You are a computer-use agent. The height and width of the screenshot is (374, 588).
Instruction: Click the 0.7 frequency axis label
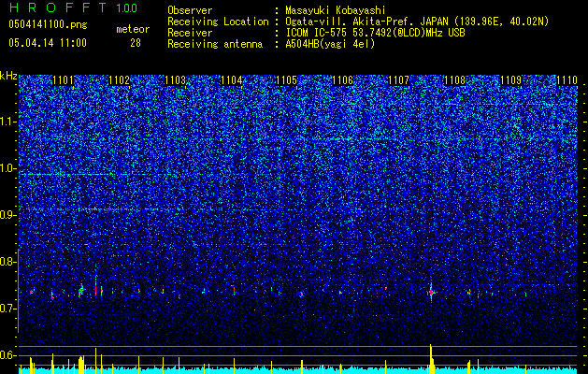(x=8, y=309)
